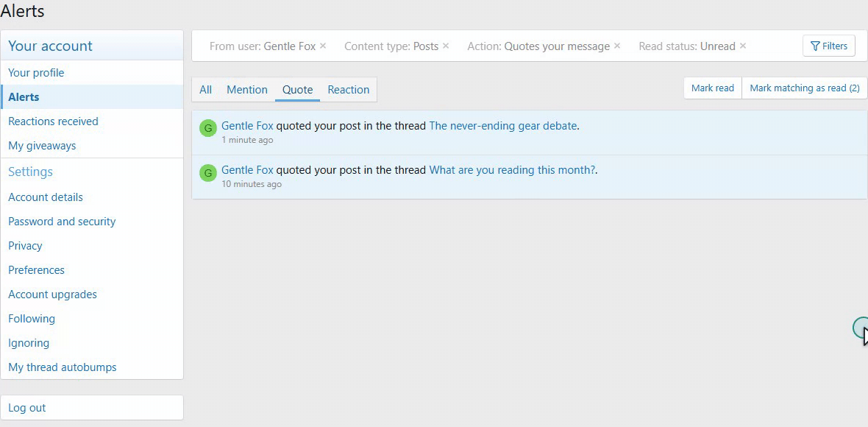Open the Following list
This screenshot has height=427, width=868.
[92, 319]
